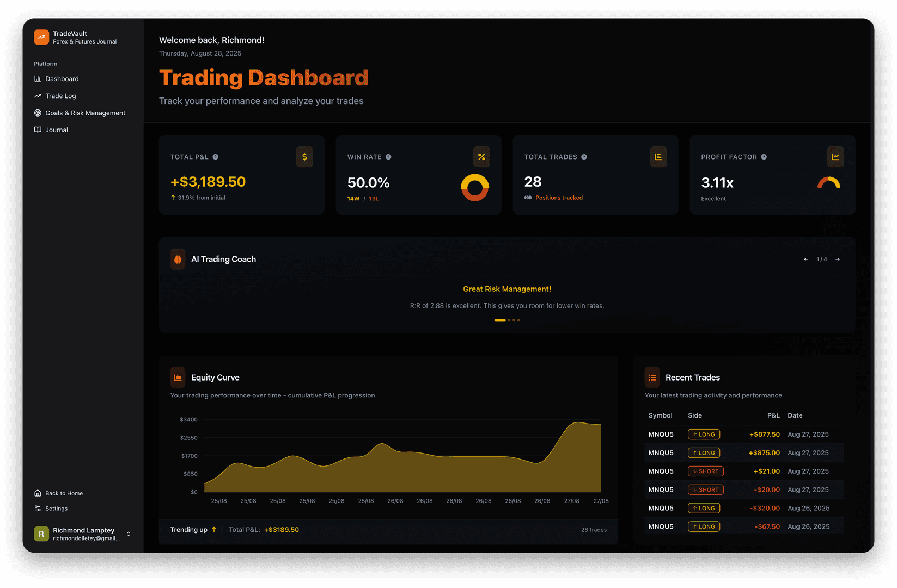
Task: Open the Journal page in sidebar
Action: [57, 130]
